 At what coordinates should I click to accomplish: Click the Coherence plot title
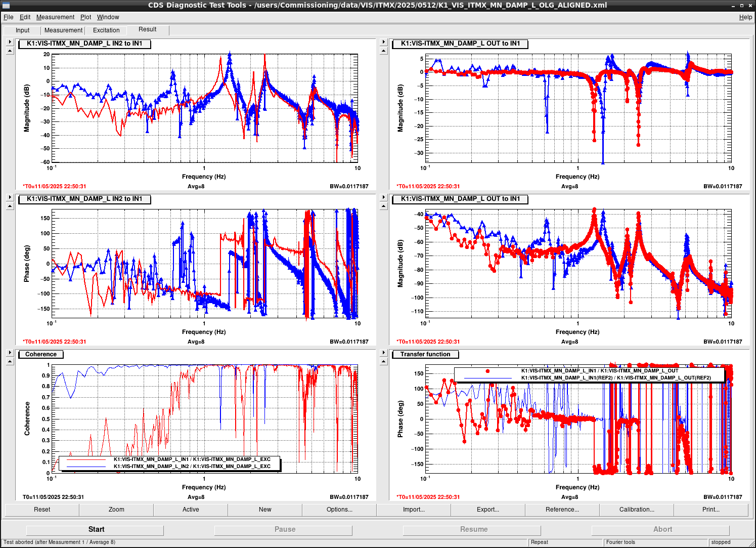click(x=41, y=354)
